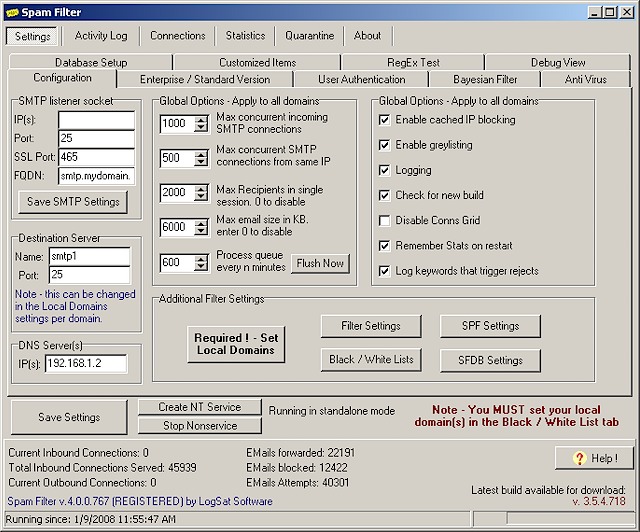Adjust max concurrent incoming SMTP connections spinner

(200, 124)
